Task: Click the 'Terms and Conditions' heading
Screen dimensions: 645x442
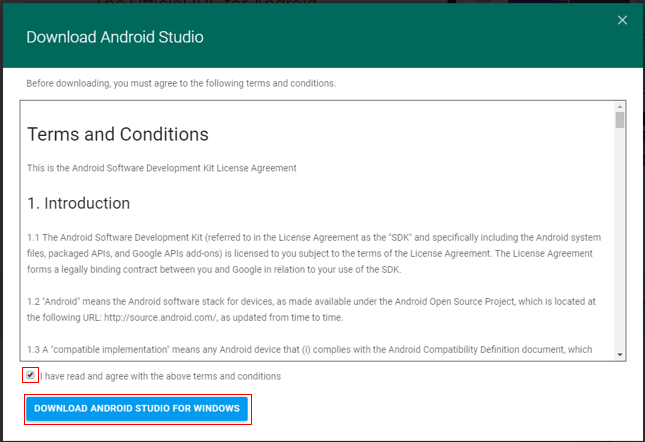Action: [x=118, y=134]
